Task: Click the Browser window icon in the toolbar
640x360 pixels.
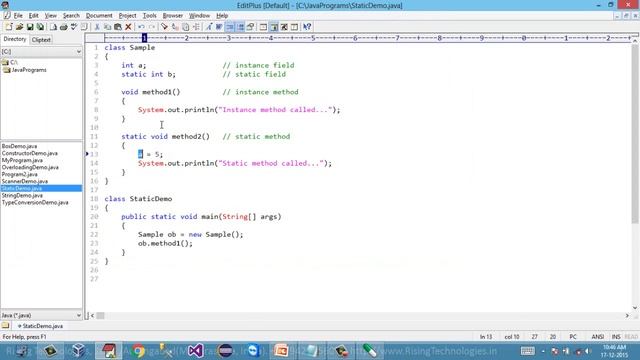Action: [263, 27]
